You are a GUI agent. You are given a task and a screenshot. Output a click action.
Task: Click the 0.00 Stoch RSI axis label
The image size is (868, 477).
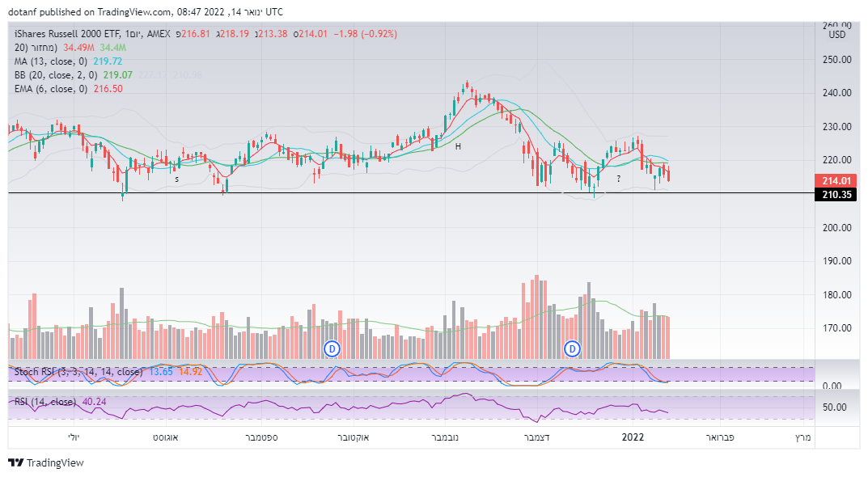point(832,386)
